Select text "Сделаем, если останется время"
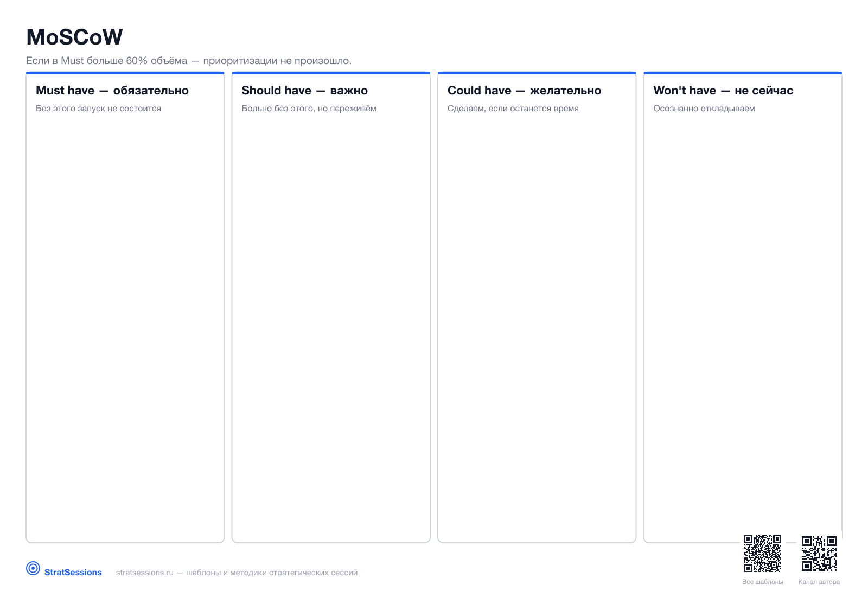The image size is (868, 597). (x=513, y=109)
